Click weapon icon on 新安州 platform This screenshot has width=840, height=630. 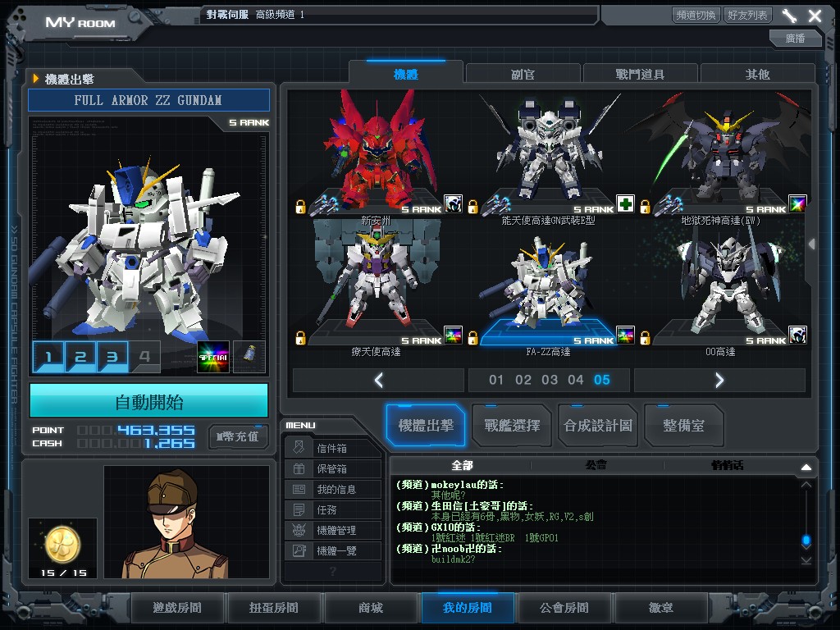click(x=326, y=205)
